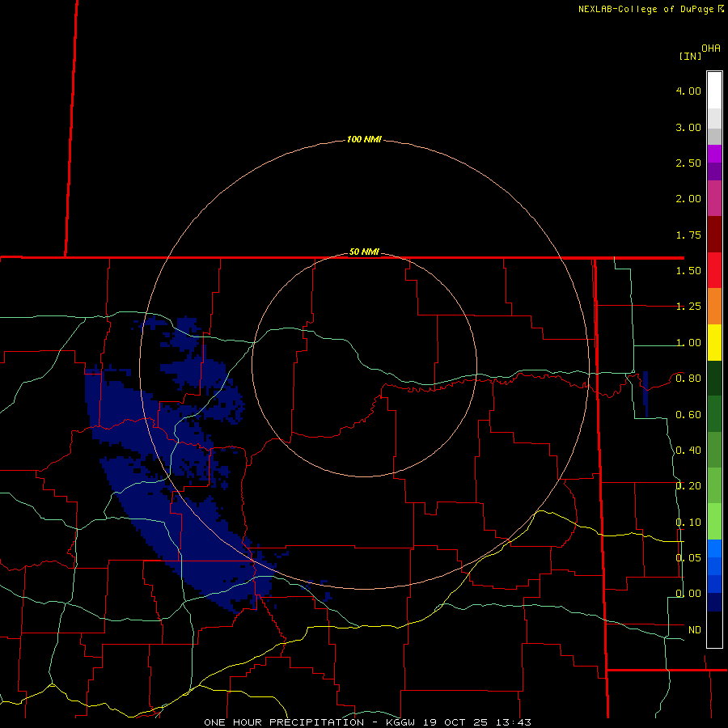
Task: Click the [IN] units label
Action: pyautogui.click(x=690, y=56)
